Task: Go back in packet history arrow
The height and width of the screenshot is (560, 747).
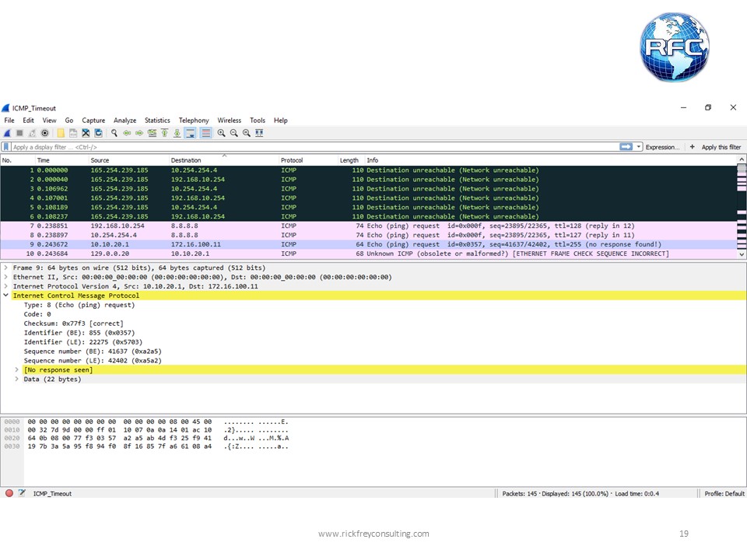Action: pyautogui.click(x=127, y=133)
